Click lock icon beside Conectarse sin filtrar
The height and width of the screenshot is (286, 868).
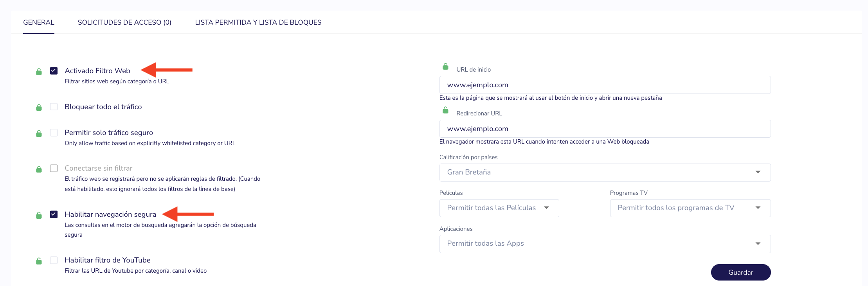tap(39, 169)
